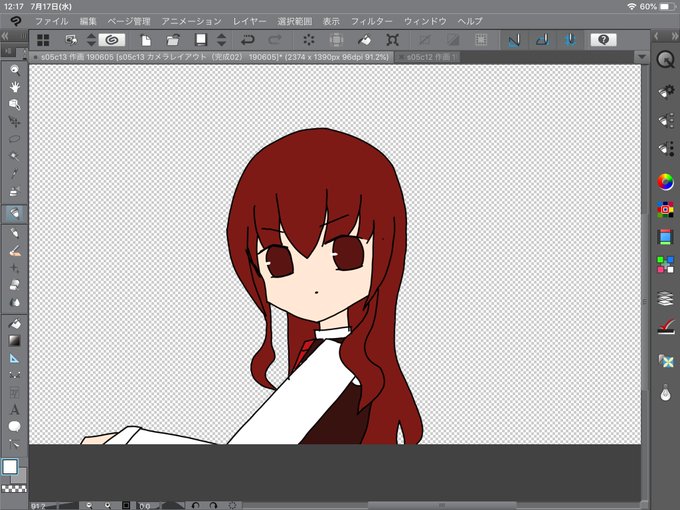Expand the left palette dock double chevron
The height and width of the screenshot is (510, 680).
click(5, 36)
